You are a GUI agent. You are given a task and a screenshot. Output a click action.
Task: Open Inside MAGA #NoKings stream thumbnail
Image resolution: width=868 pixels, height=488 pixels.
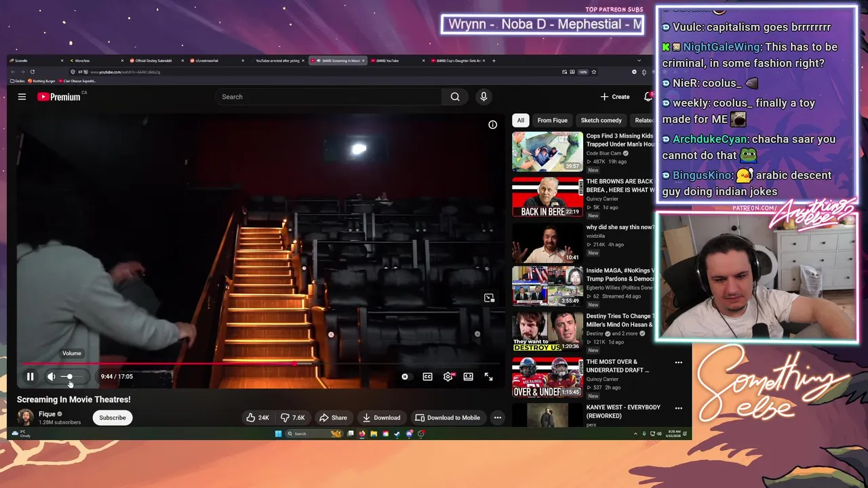(x=547, y=287)
